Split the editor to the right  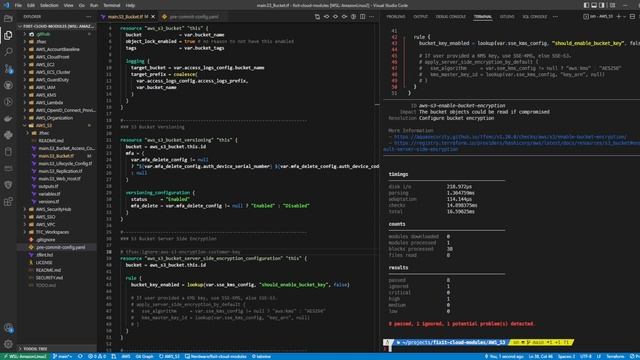[x=362, y=17]
